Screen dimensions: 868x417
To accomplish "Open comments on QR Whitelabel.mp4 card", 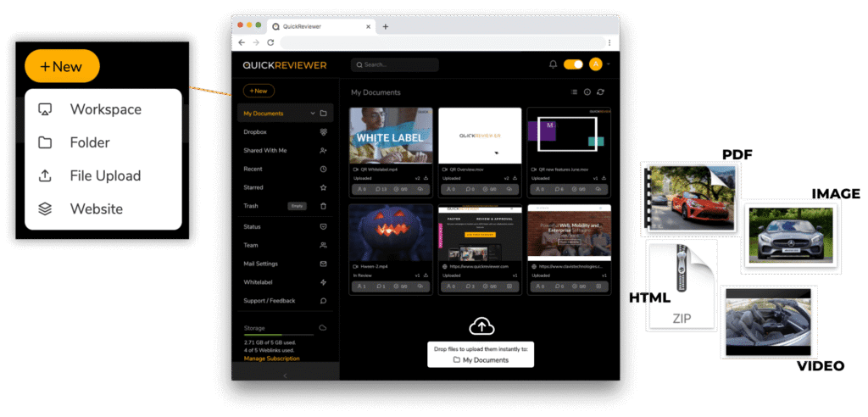I will point(380,190).
